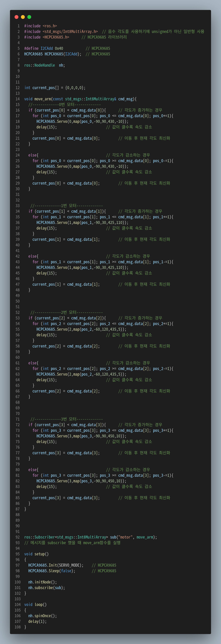221x644 pixels.
Task: Click the green maximize dot
Action: pos(29,17)
